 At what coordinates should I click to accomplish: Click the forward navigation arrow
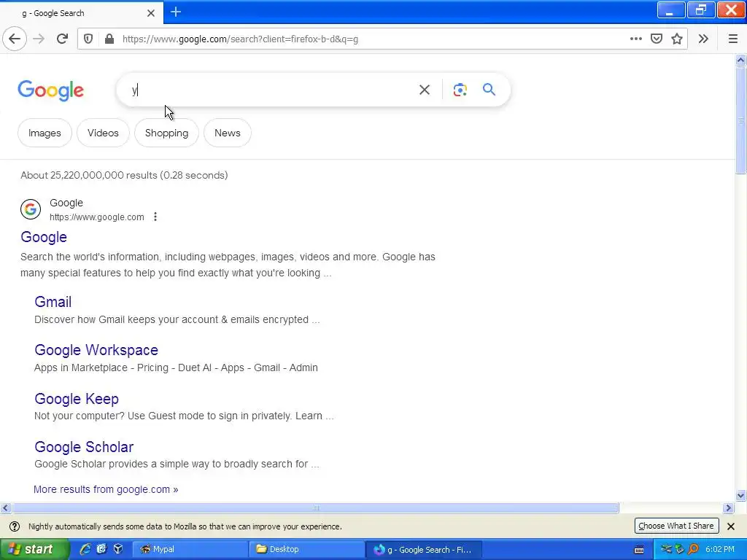pos(39,39)
